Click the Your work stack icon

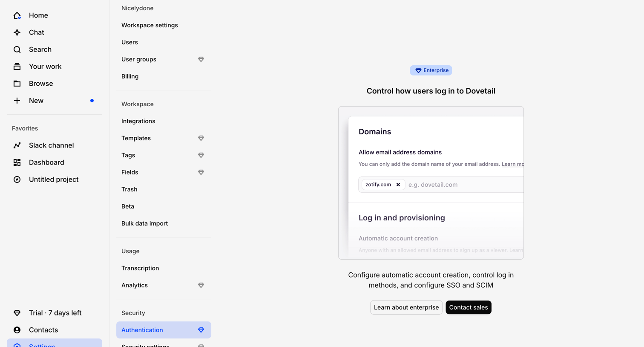[x=17, y=67]
